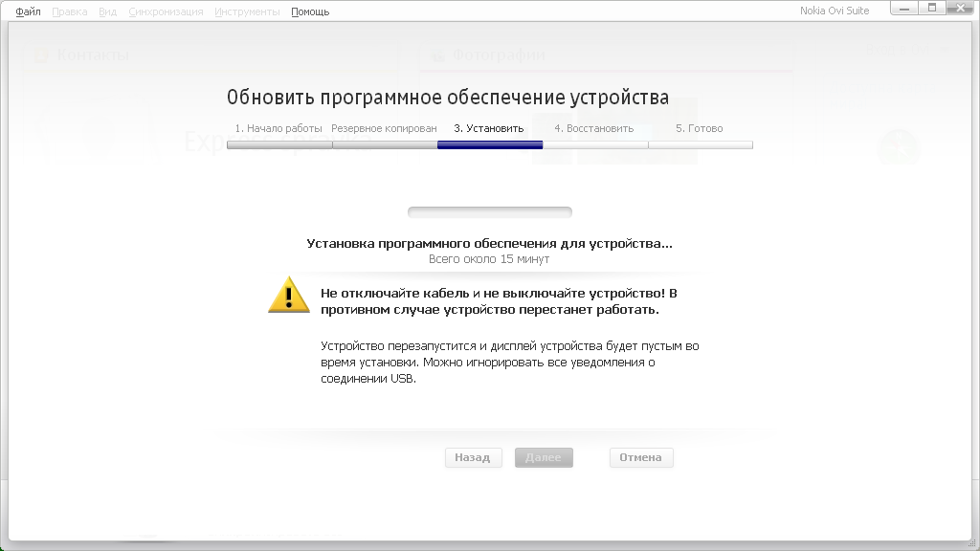Click the yellow warning triangle icon
Viewport: 980px width, 551px height.
[x=289, y=295]
